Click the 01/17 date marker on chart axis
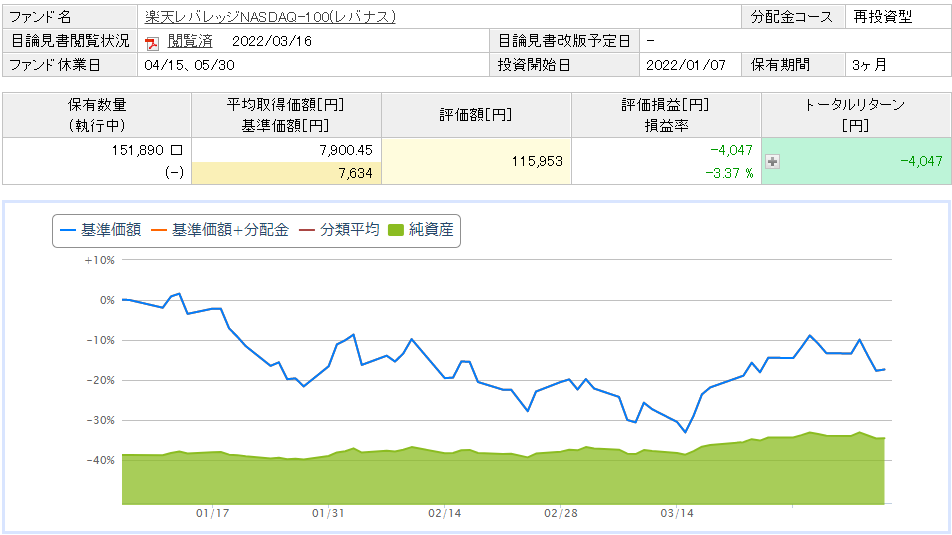This screenshot has height=535, width=952. (212, 514)
